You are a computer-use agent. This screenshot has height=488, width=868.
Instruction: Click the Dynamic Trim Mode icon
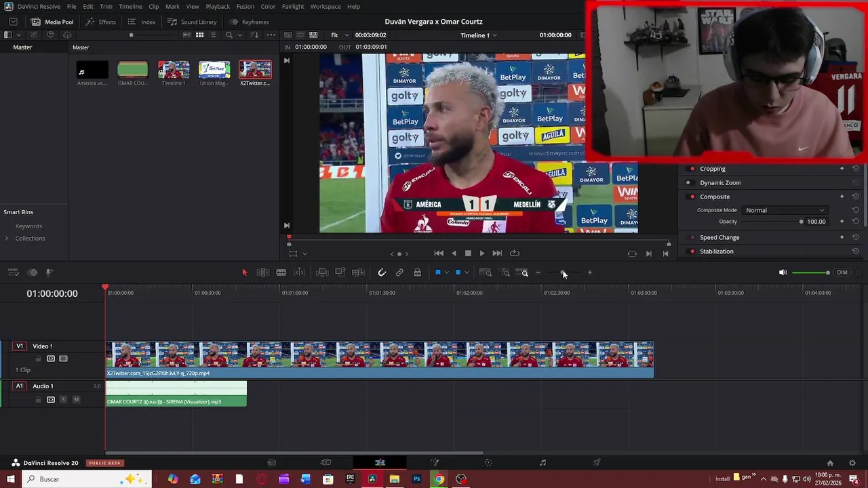(x=299, y=272)
